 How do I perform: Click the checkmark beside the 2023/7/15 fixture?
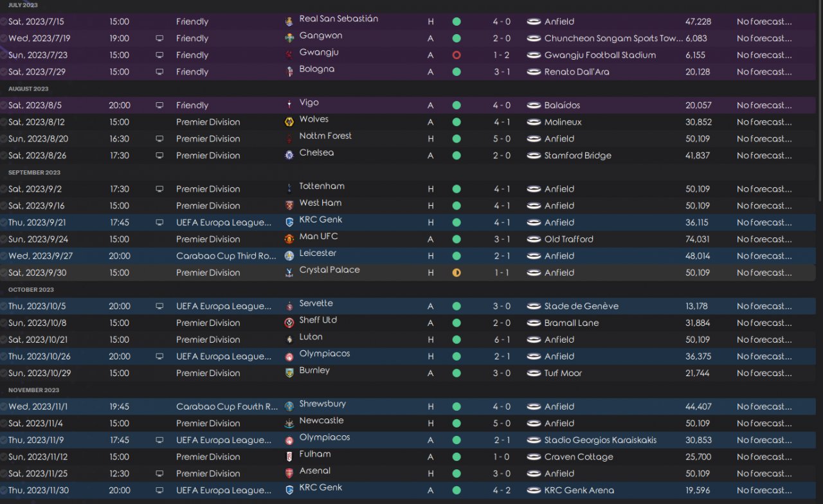pos(4,22)
